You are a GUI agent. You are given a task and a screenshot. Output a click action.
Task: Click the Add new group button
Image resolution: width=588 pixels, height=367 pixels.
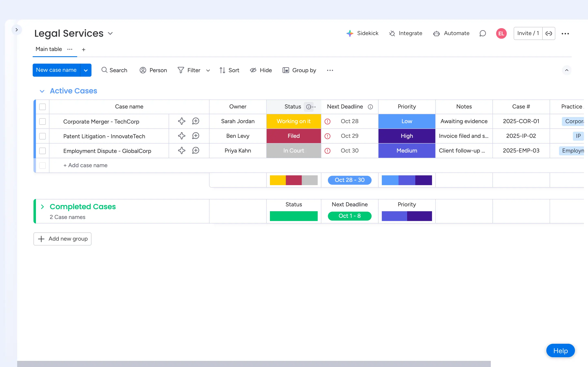(62, 239)
